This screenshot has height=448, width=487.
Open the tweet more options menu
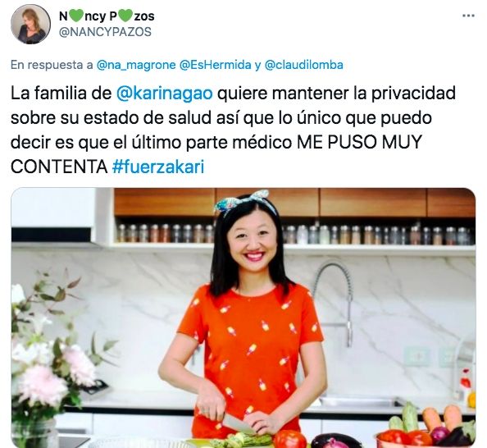tap(468, 16)
